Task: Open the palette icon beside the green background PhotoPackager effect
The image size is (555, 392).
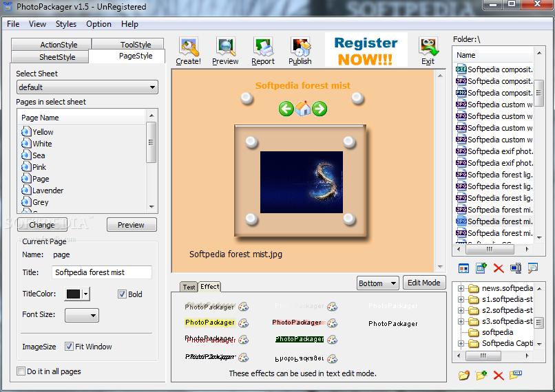Action: coord(332,339)
